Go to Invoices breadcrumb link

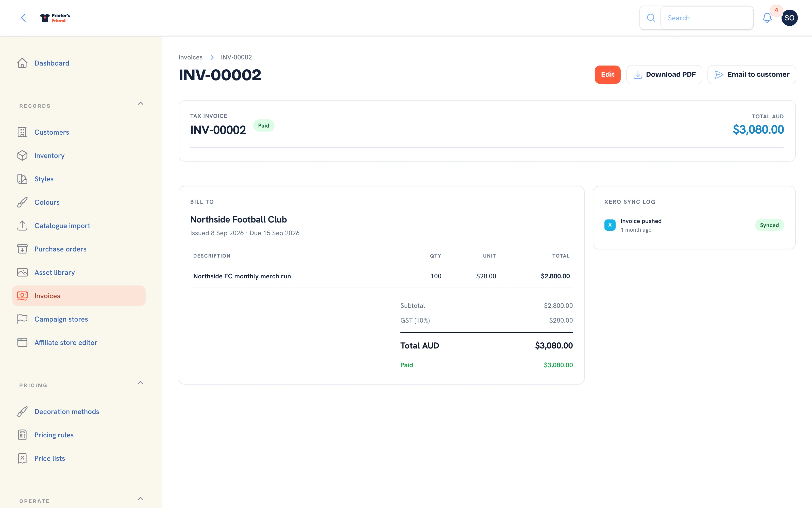(190, 57)
